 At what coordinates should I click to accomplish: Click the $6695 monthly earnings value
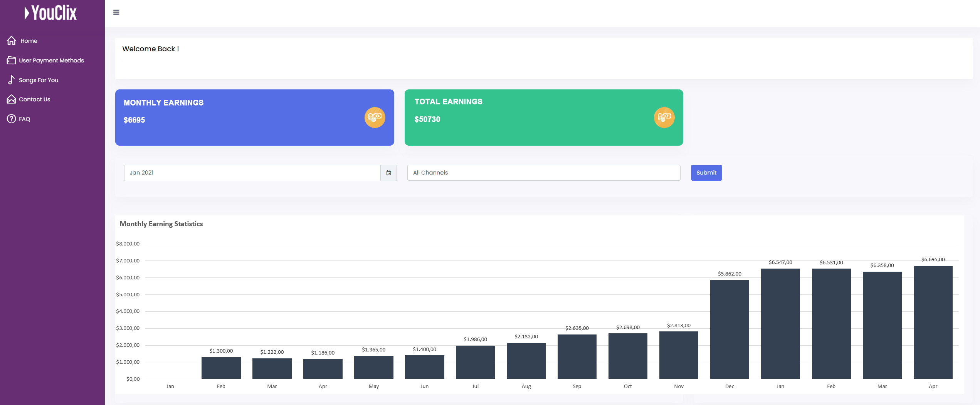point(134,120)
